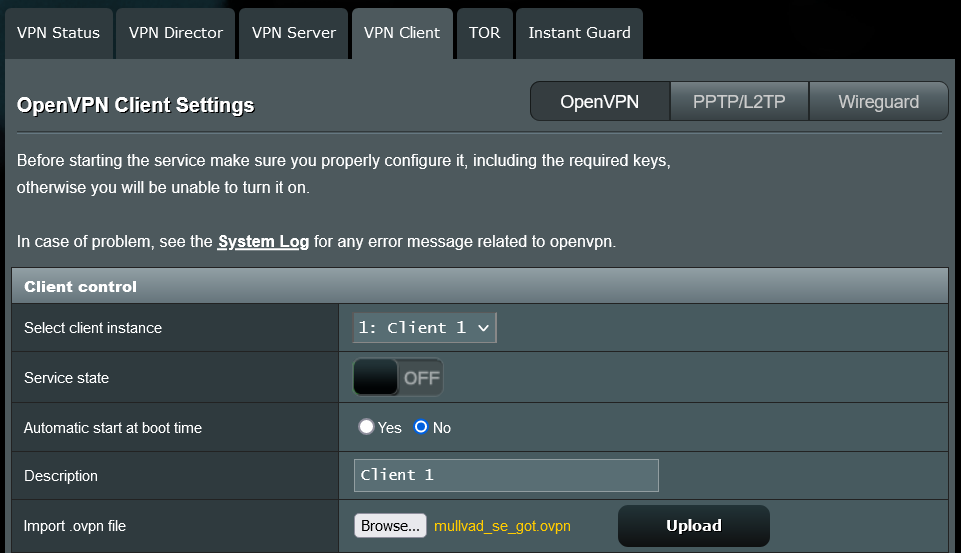
Task: Switch to Wireguard client settings
Action: click(x=878, y=102)
